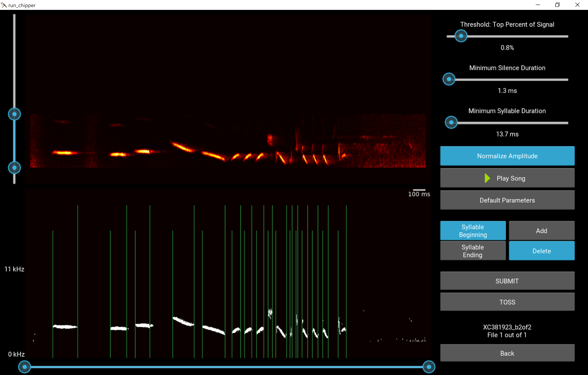
Task: Activate the Delete mode button
Action: (541, 251)
